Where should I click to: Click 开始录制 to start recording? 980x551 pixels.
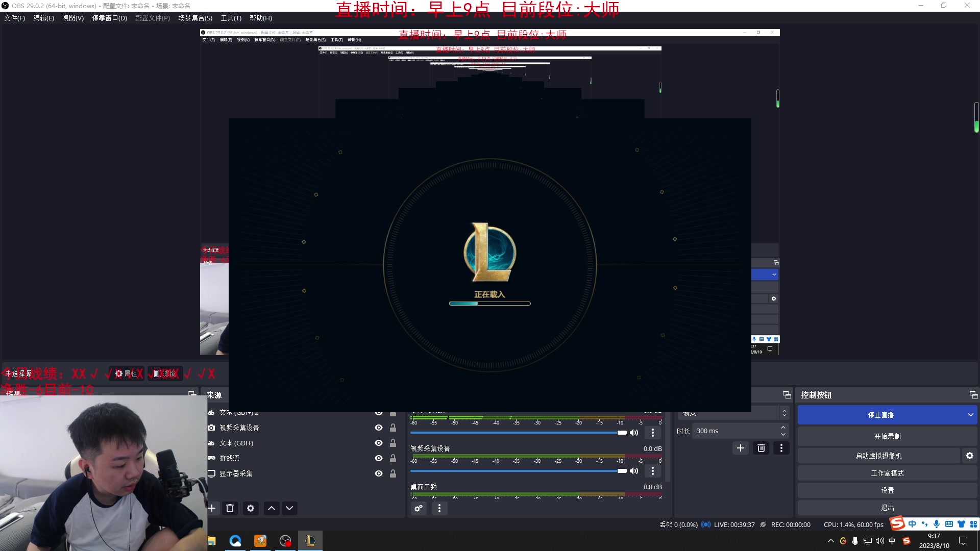point(888,436)
